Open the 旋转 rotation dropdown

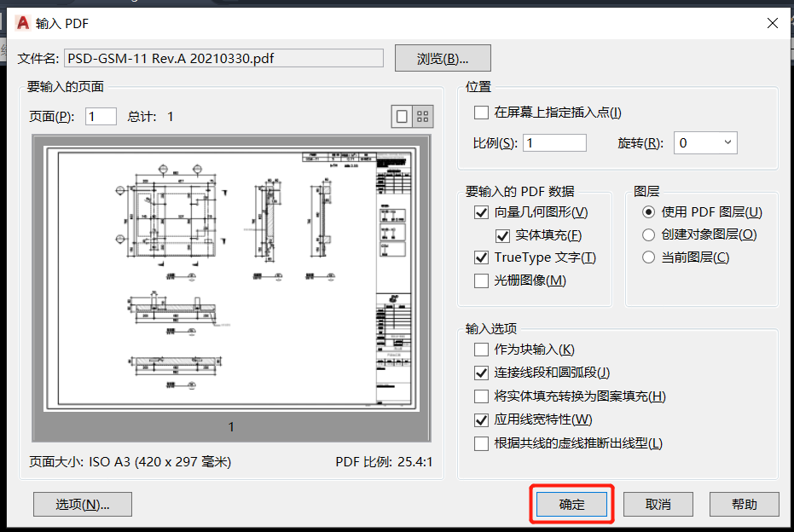729,142
